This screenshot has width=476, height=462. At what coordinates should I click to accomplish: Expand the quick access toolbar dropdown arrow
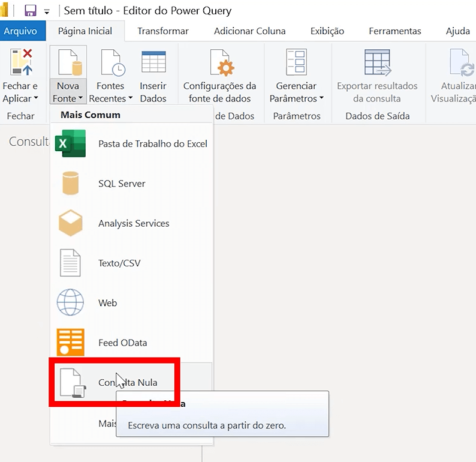(x=47, y=12)
